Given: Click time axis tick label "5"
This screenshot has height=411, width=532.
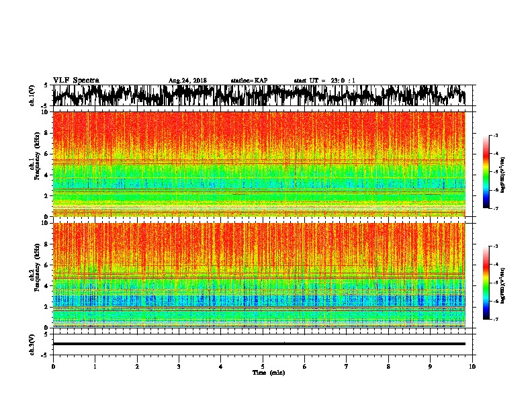Looking at the screenshot, I should (263, 367).
